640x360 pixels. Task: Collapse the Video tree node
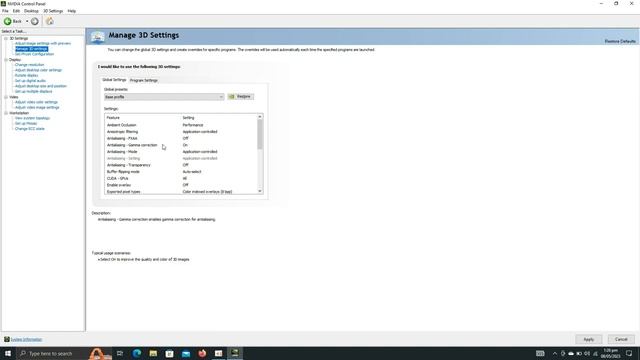6,97
